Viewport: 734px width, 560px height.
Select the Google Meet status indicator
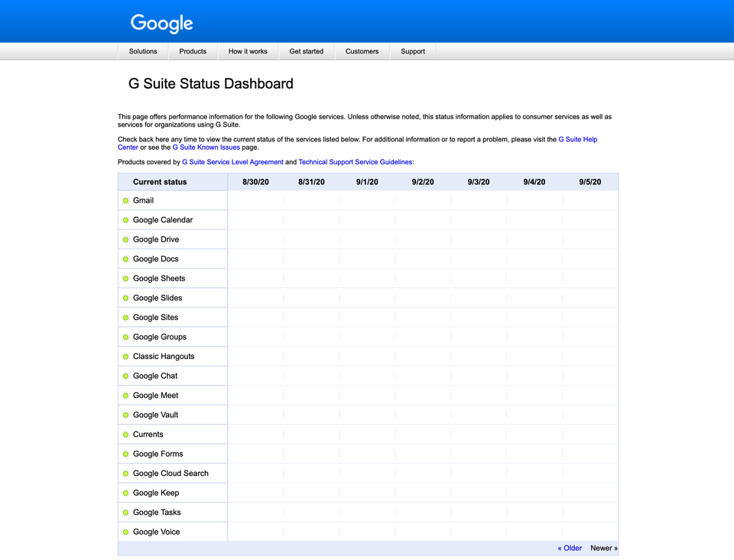pyautogui.click(x=125, y=395)
